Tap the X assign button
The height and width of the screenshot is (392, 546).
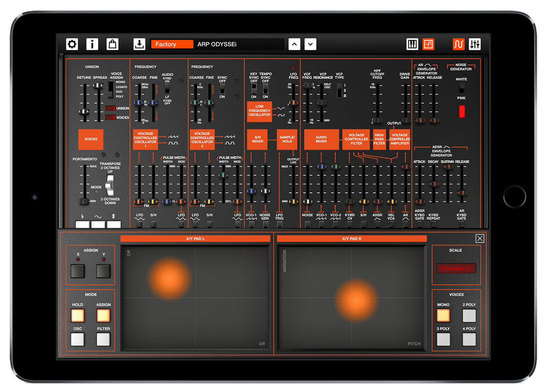click(78, 271)
